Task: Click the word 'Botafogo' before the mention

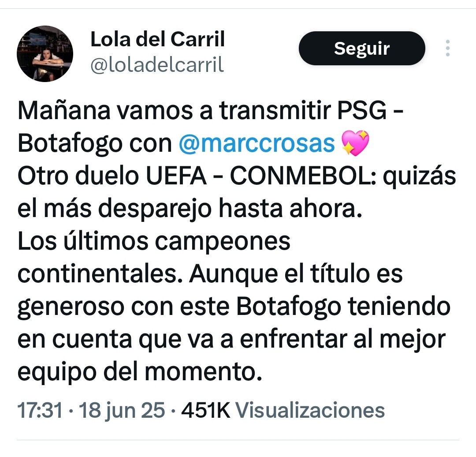Action: point(70,143)
